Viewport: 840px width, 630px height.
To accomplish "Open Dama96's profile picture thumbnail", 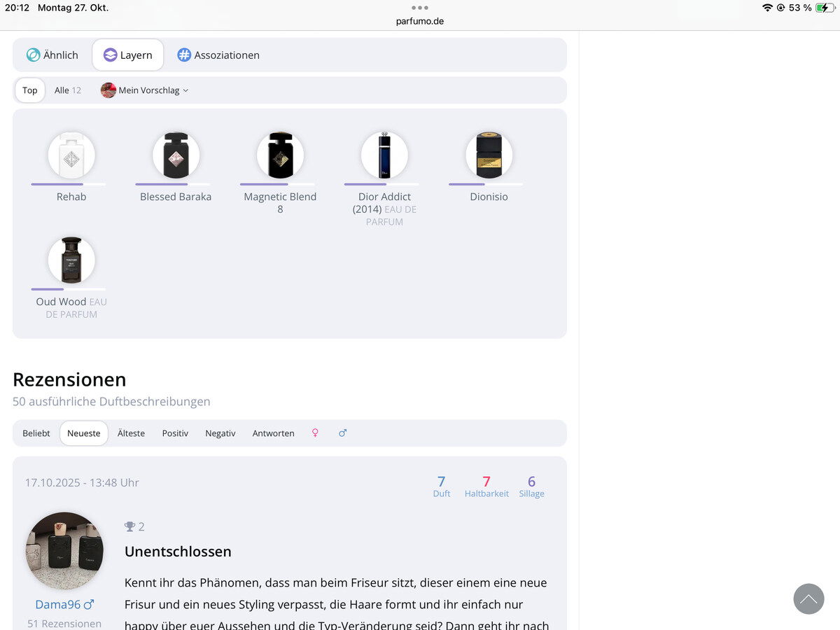I will [x=64, y=551].
